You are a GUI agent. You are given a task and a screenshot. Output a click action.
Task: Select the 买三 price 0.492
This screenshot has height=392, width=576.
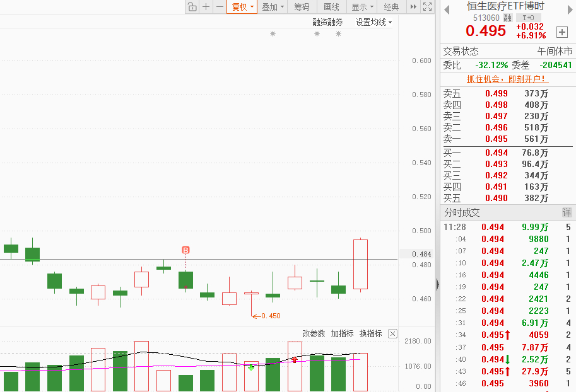coord(497,175)
